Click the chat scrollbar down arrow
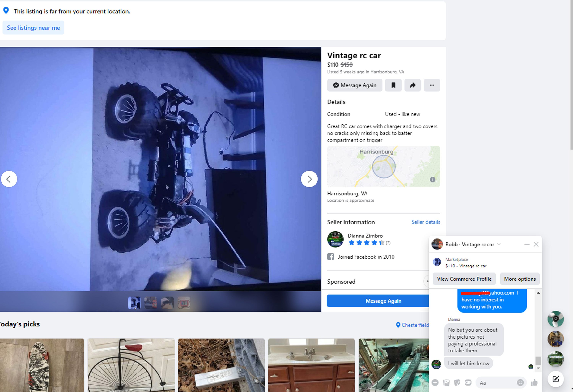Image resolution: width=573 pixels, height=392 pixels. point(538,368)
